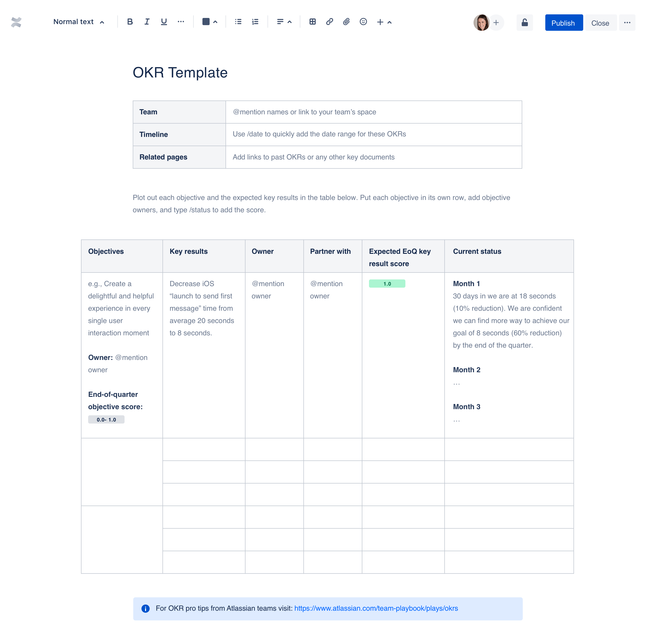The width and height of the screenshot is (656, 644).
Task: Click the Month 2 heading text
Action: [467, 370]
